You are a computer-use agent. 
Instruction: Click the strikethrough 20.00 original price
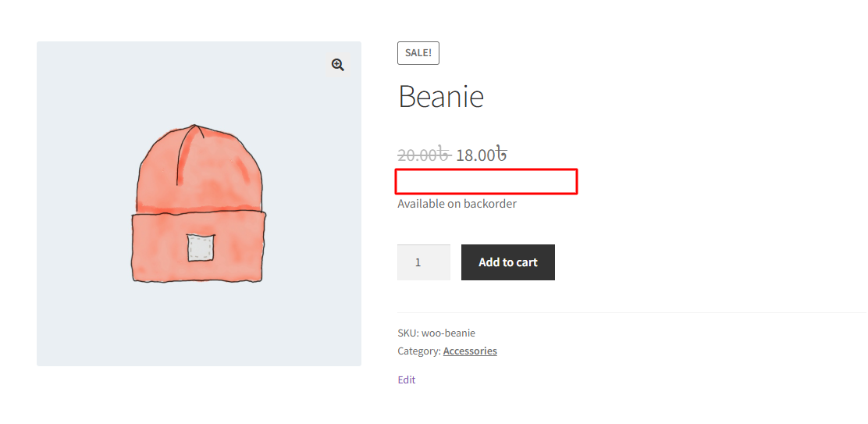pos(423,155)
